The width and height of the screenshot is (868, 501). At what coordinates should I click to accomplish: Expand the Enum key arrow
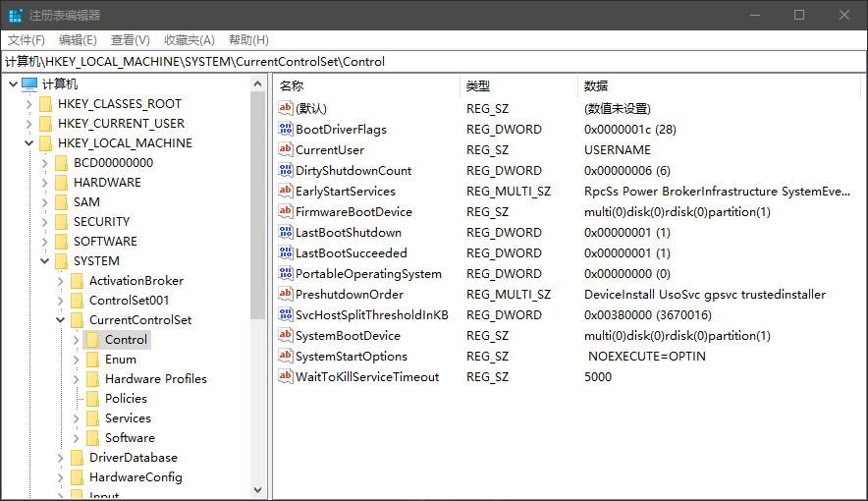[77, 360]
